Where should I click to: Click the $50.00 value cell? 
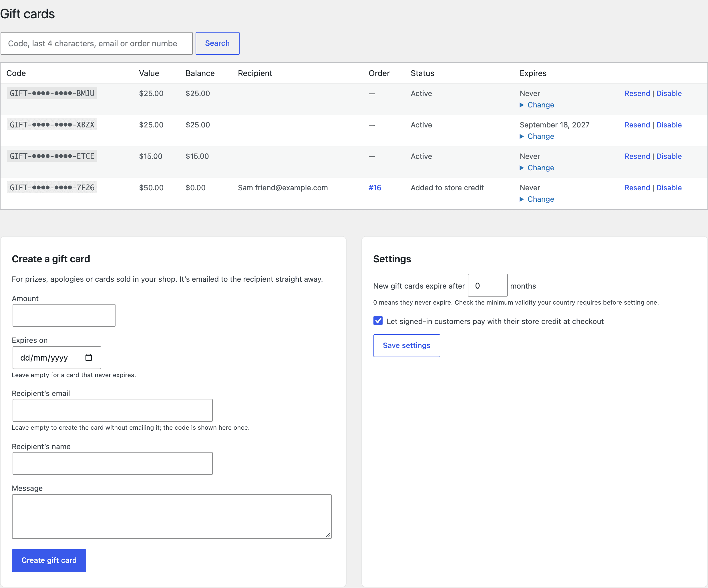coord(151,188)
